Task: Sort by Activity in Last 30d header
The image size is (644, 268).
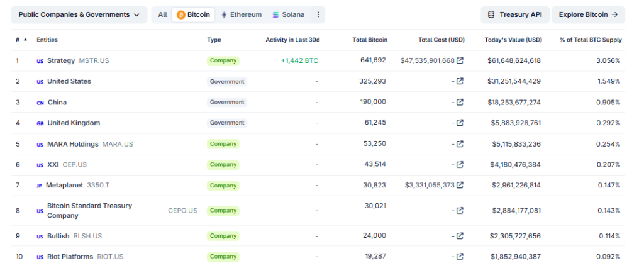Action: click(292, 40)
